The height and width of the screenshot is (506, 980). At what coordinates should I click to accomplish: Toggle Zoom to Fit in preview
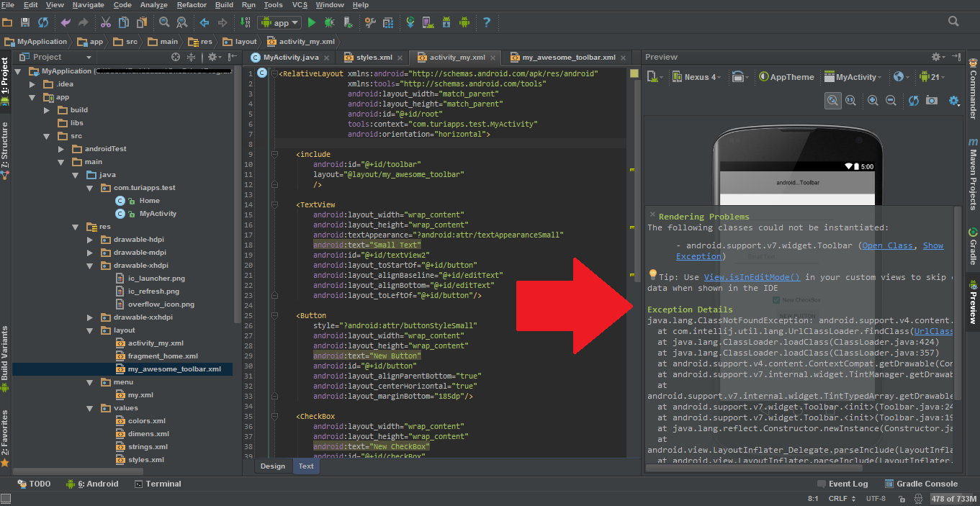[x=832, y=101]
